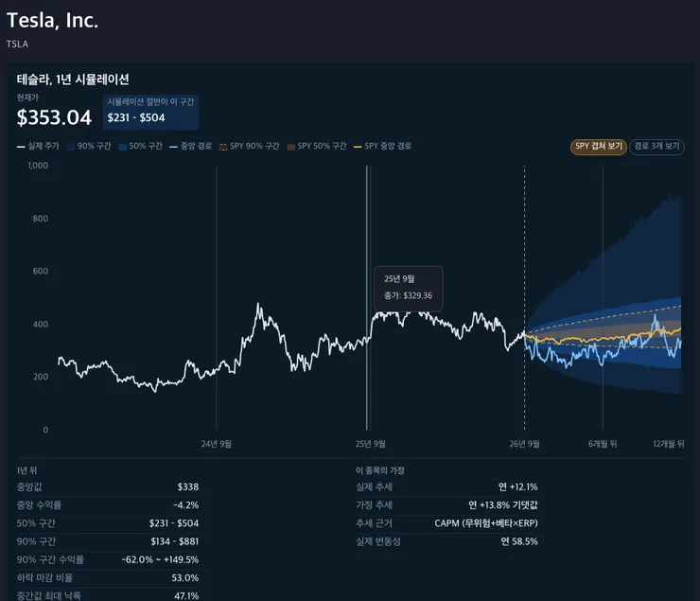This screenshot has height=601, width=700.
Task: Click the 'CAPM (무위험+베타×ERP)' text
Action: tap(486, 522)
